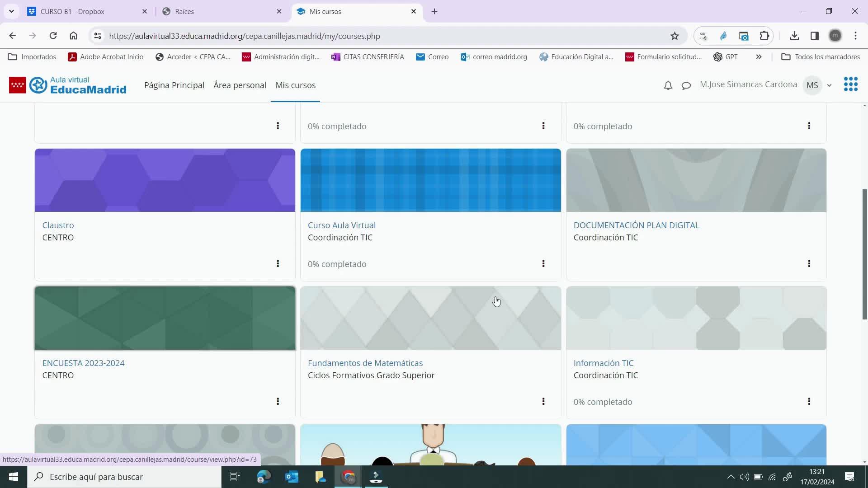Open the browser downloads icon

coord(794,36)
